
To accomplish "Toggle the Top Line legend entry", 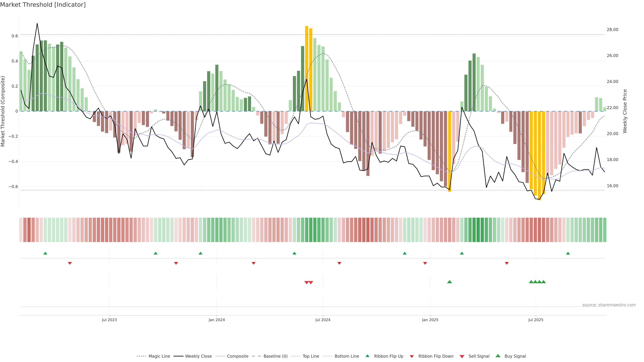I will pyautogui.click(x=311, y=356).
